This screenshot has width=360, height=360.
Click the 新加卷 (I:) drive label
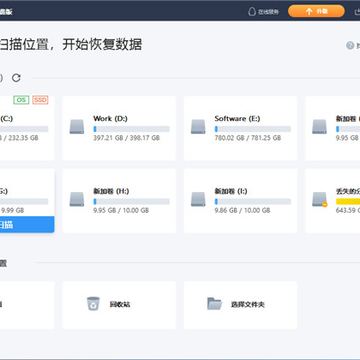coord(231,191)
